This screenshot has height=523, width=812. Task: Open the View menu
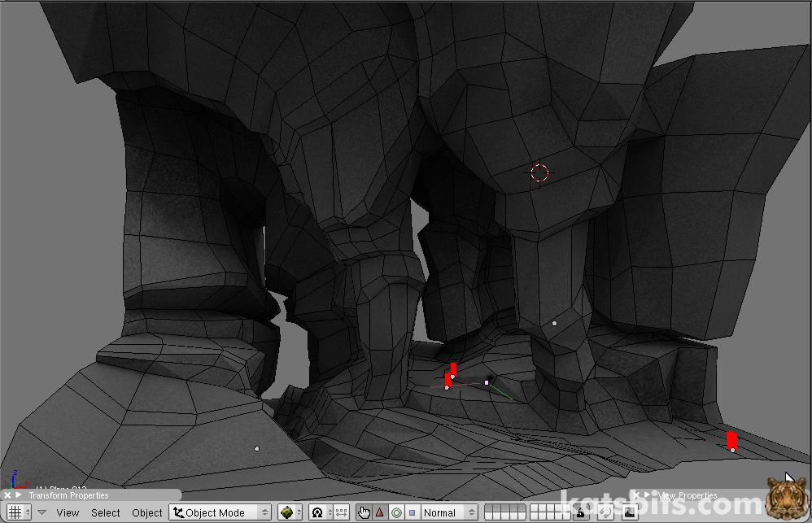[68, 512]
